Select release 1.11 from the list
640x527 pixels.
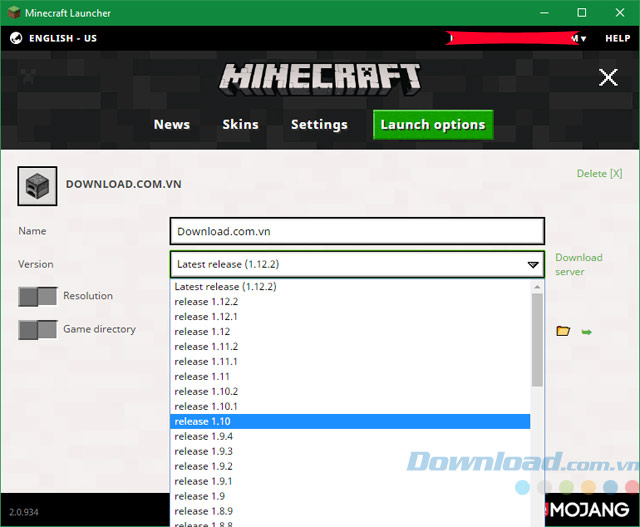[x=350, y=376]
